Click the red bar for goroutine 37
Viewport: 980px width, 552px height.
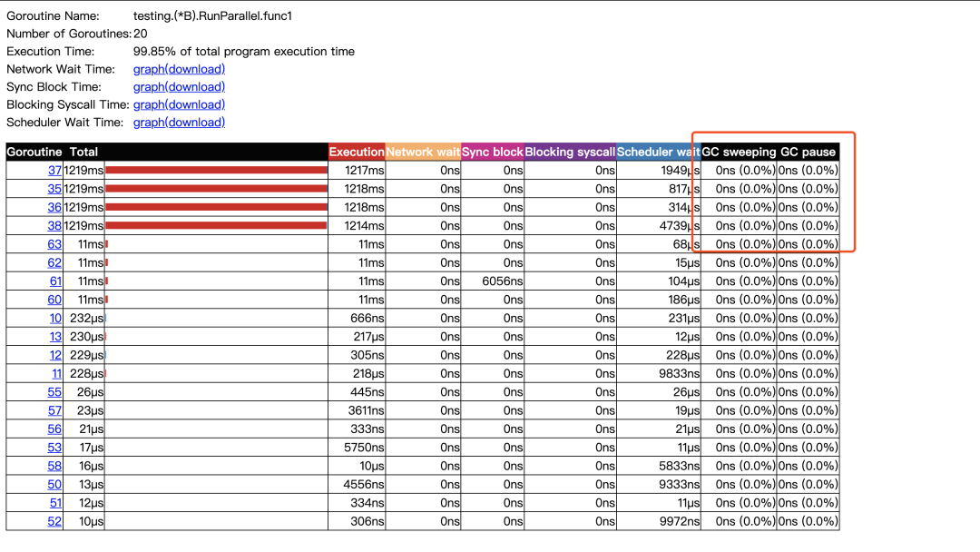point(216,170)
